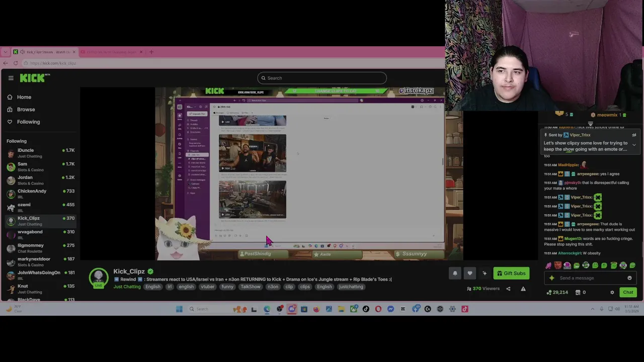The image size is (644, 362).
Task: Open the black TikTok taskbar icon
Action: tap(366, 309)
